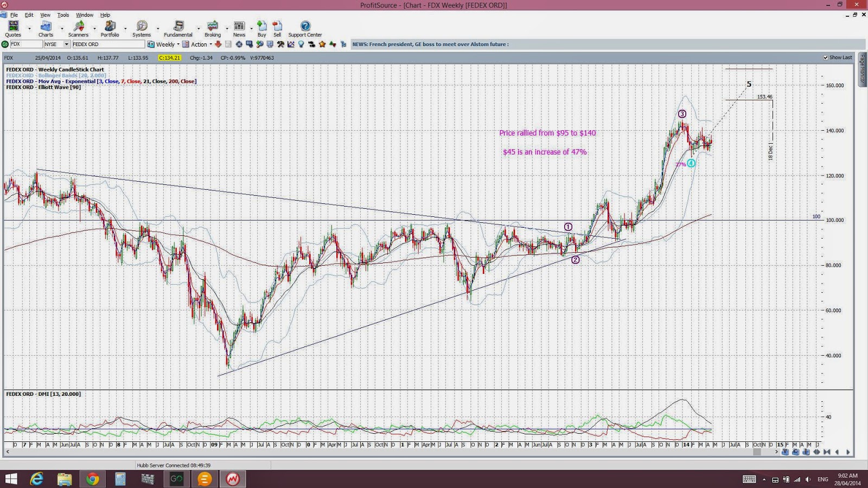Viewport: 868px width, 488px height.
Task: Click the French president news headline
Action: point(431,44)
